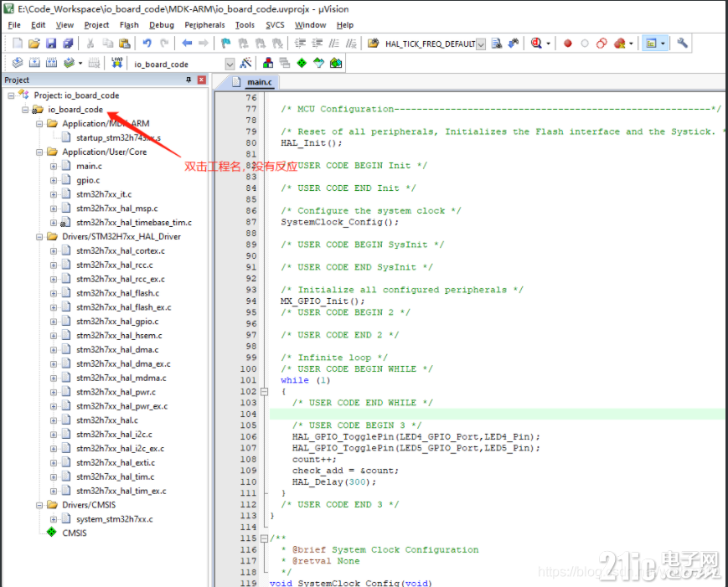728x587 pixels.
Task: Open the Window menu
Action: point(310,25)
